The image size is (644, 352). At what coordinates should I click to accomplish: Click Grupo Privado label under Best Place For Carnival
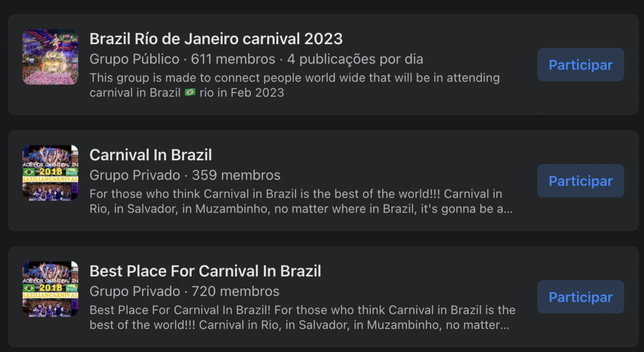(135, 291)
